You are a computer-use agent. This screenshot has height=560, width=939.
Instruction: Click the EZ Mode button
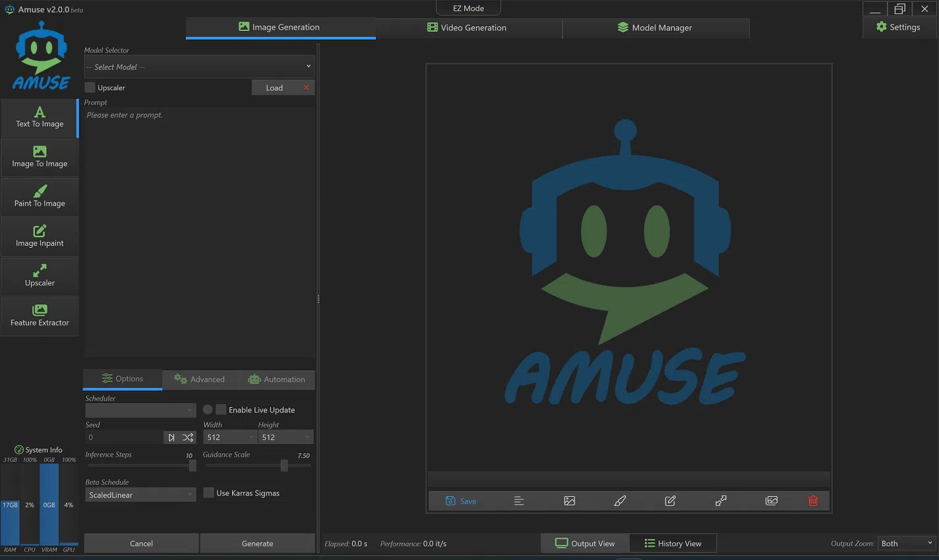[x=468, y=8]
